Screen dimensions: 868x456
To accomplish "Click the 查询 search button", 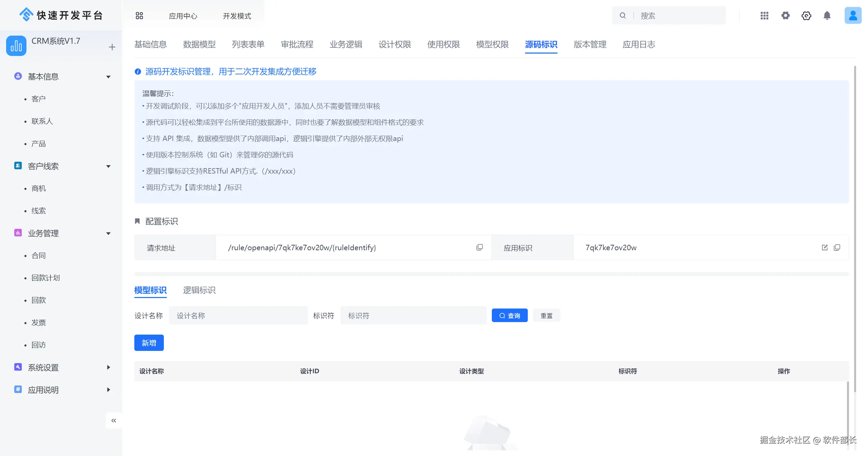I will coord(509,316).
